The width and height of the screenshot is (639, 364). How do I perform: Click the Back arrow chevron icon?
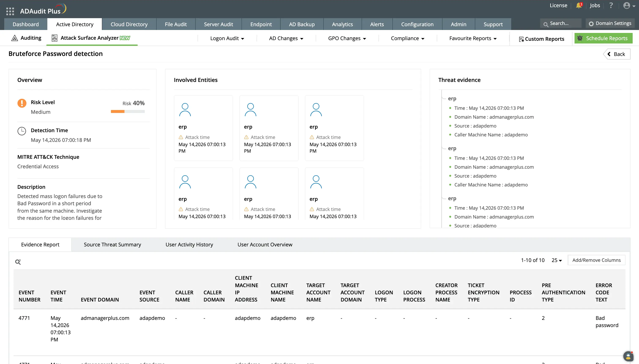click(x=609, y=54)
